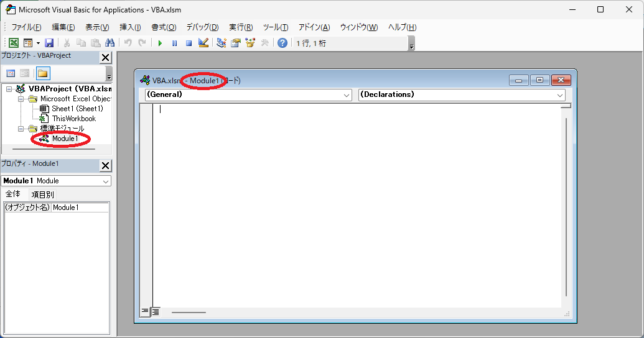
Task: Click the code window vertical scrollbar
Action: 566,207
